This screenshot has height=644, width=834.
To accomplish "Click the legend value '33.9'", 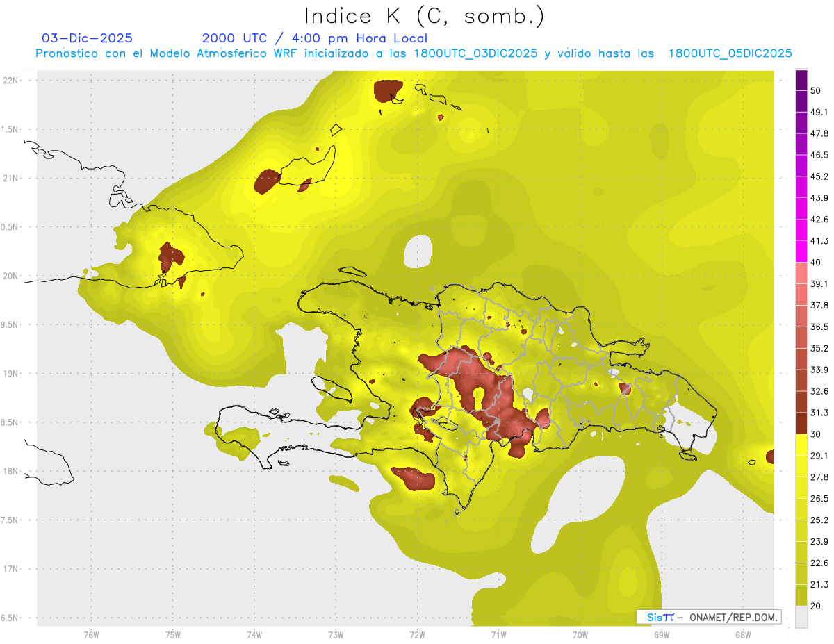I will [819, 370].
